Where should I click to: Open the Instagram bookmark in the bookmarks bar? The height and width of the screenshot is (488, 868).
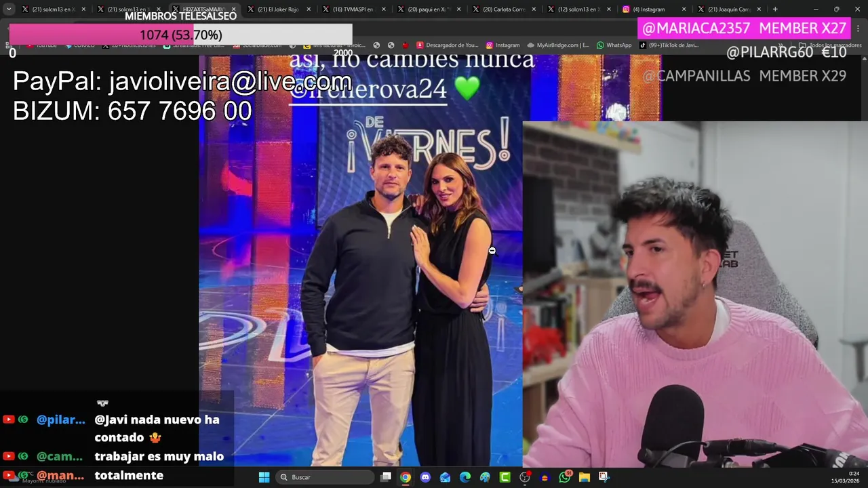(502, 45)
